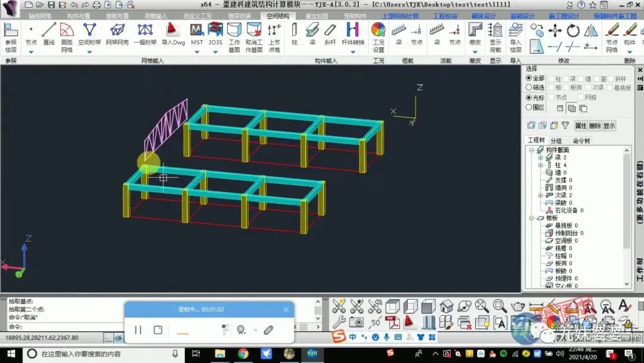Open the 上部结构计算 module tab
The height and width of the screenshot is (363, 644).
click(x=401, y=16)
